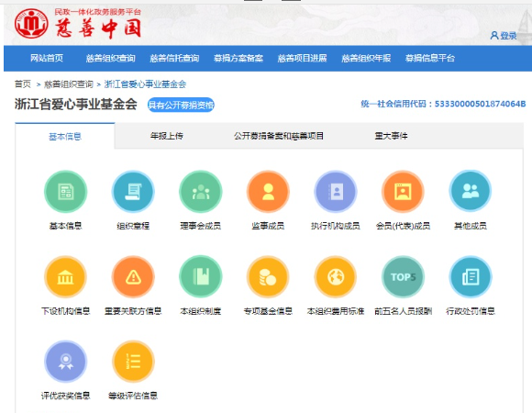Switch to the 年报上传 tab
Image resolution: width=532 pixels, height=413 pixels.
(167, 136)
